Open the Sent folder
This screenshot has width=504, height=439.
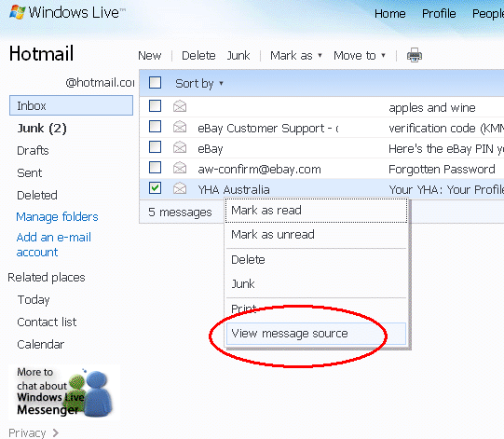click(x=29, y=173)
